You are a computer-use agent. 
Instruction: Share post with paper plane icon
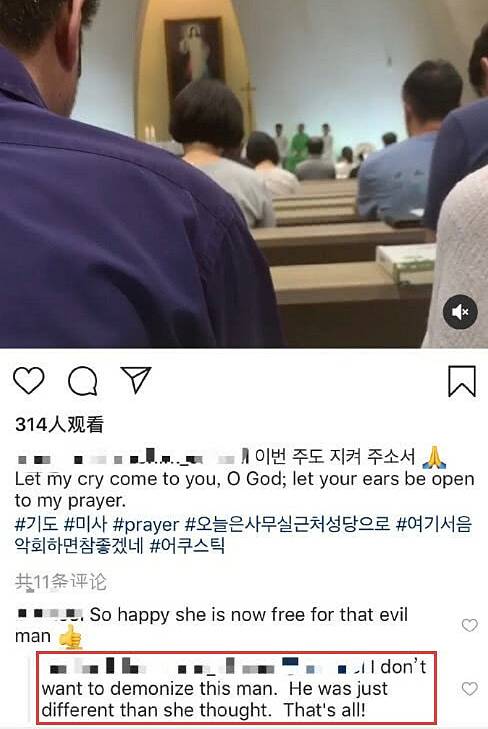[136, 379]
